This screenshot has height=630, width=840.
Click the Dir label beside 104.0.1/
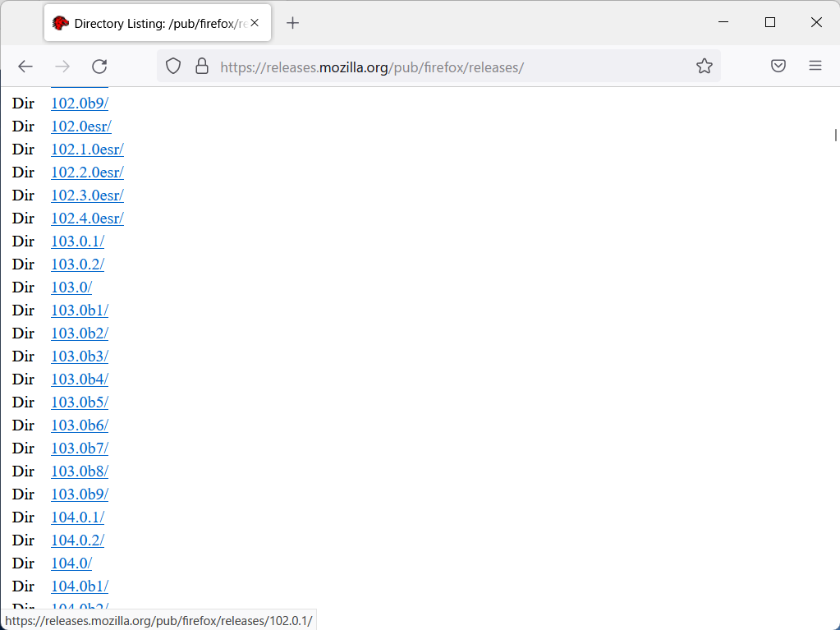coord(23,517)
